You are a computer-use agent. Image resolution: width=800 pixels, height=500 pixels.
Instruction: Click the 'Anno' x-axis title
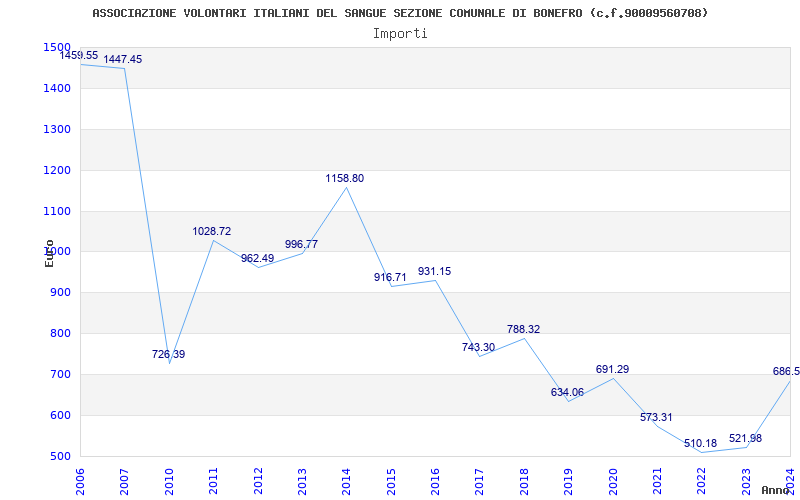(x=776, y=490)
